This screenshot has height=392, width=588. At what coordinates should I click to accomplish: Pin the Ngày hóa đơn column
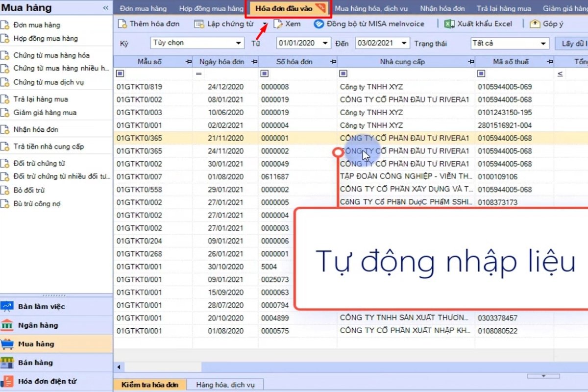[254, 62]
